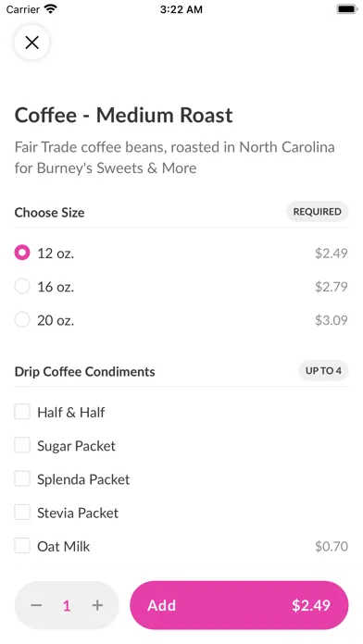
Task: Tick the Splenda Packet checkbox
Action: click(22, 479)
